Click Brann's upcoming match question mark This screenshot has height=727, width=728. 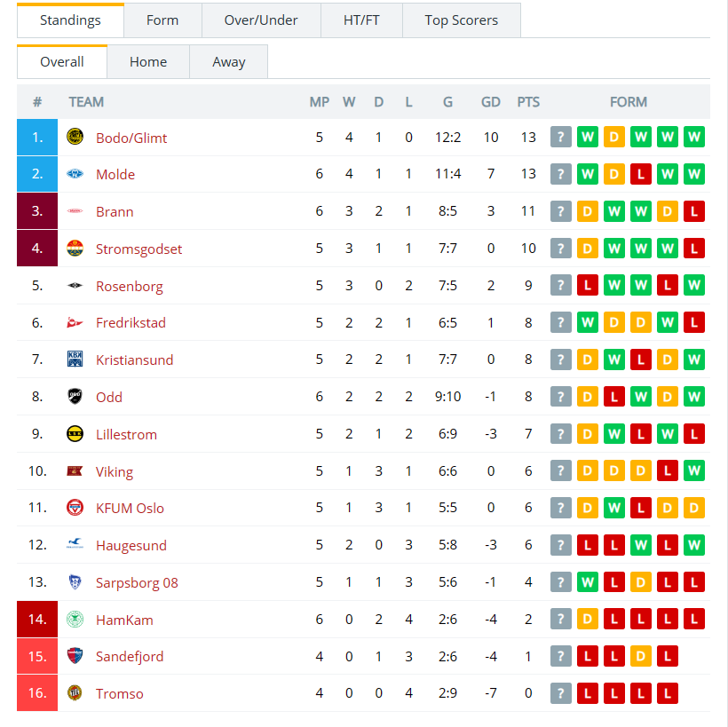[x=561, y=211]
